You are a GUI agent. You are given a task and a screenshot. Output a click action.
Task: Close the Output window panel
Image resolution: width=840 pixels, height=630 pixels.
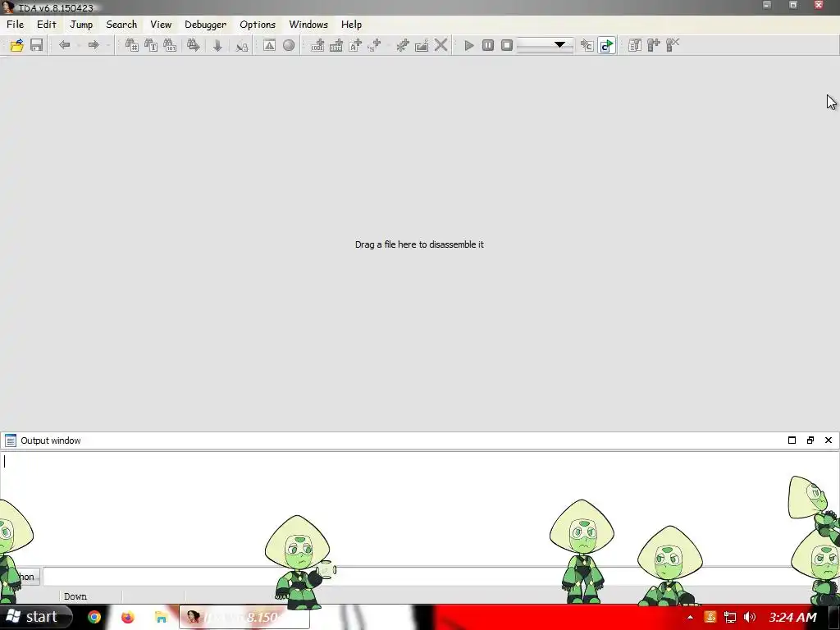(x=829, y=441)
